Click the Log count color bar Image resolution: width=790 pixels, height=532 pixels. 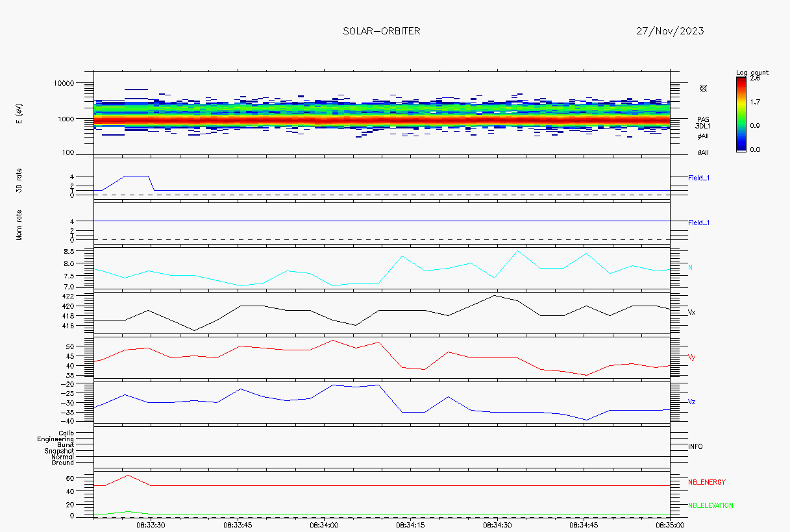[741, 114]
